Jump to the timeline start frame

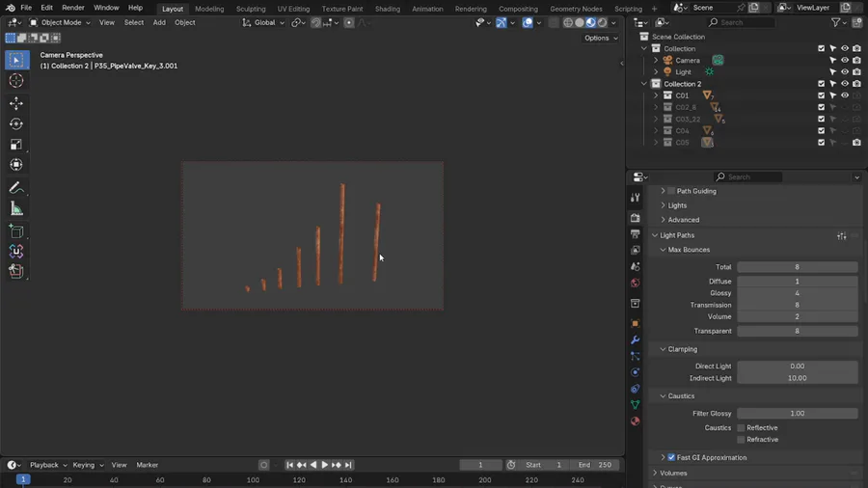click(289, 465)
